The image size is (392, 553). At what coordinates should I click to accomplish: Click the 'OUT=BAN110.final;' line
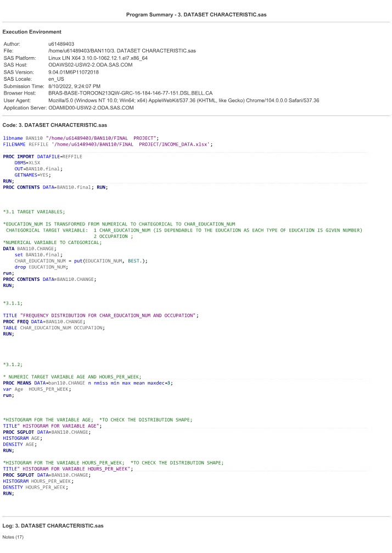pos(39,169)
